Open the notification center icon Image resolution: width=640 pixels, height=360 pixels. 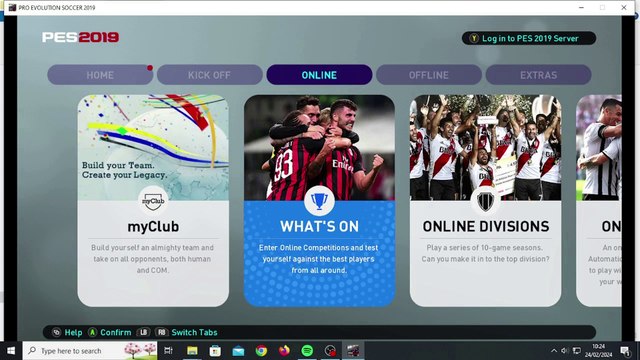click(x=625, y=351)
